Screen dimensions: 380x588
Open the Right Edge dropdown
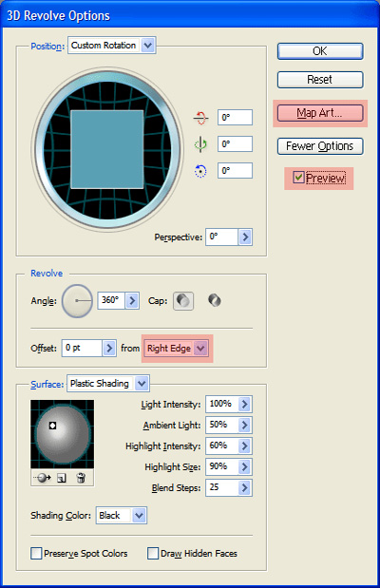coord(200,348)
